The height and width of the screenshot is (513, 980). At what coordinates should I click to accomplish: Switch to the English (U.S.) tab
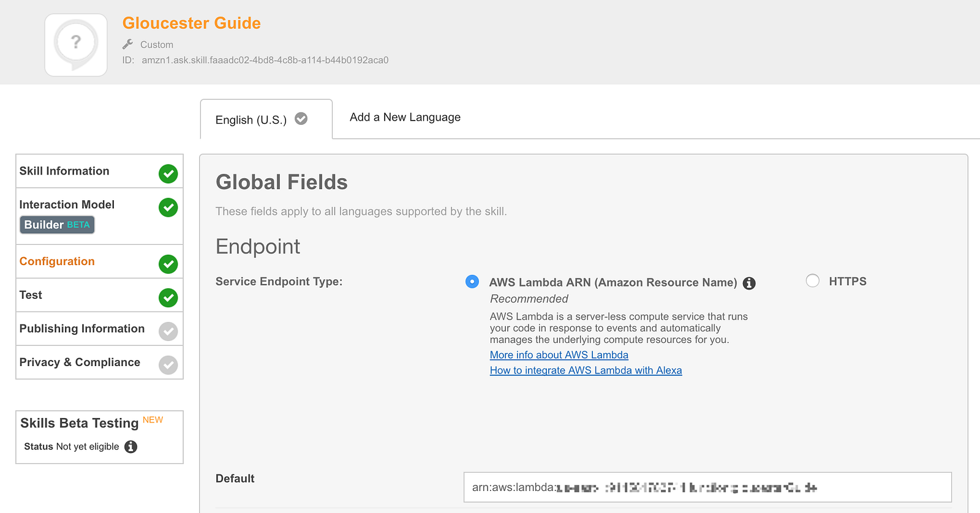[x=251, y=119]
